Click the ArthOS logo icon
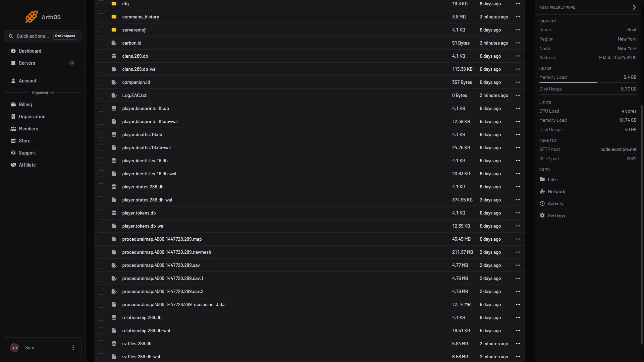The image size is (644, 362). coord(32,17)
